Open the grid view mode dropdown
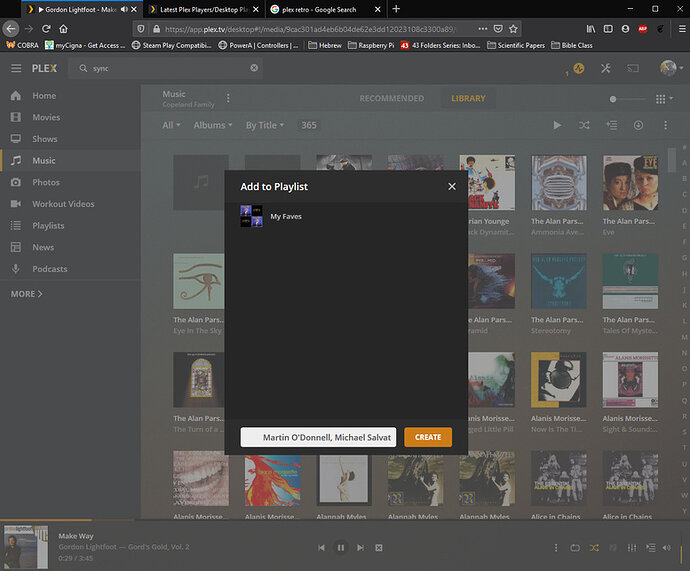690x571 pixels. (664, 99)
